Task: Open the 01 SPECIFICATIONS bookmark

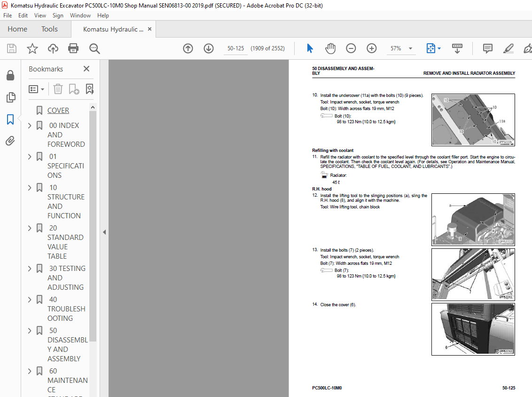Action: (x=65, y=166)
